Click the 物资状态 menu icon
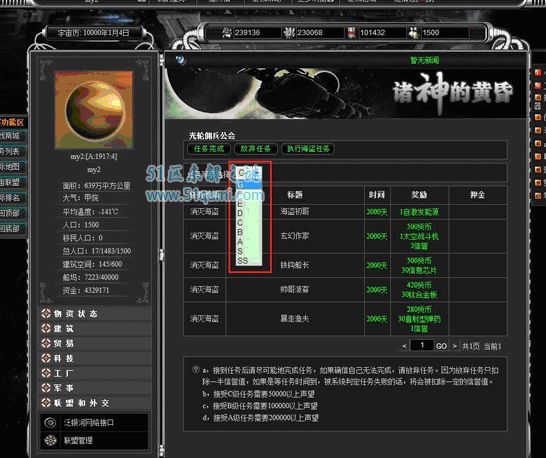 [x=46, y=313]
